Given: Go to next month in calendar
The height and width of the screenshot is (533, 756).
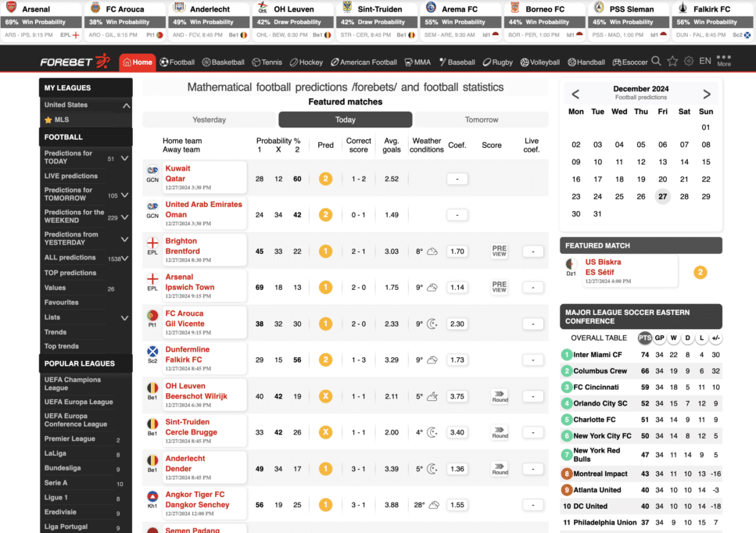Looking at the screenshot, I should (706, 94).
